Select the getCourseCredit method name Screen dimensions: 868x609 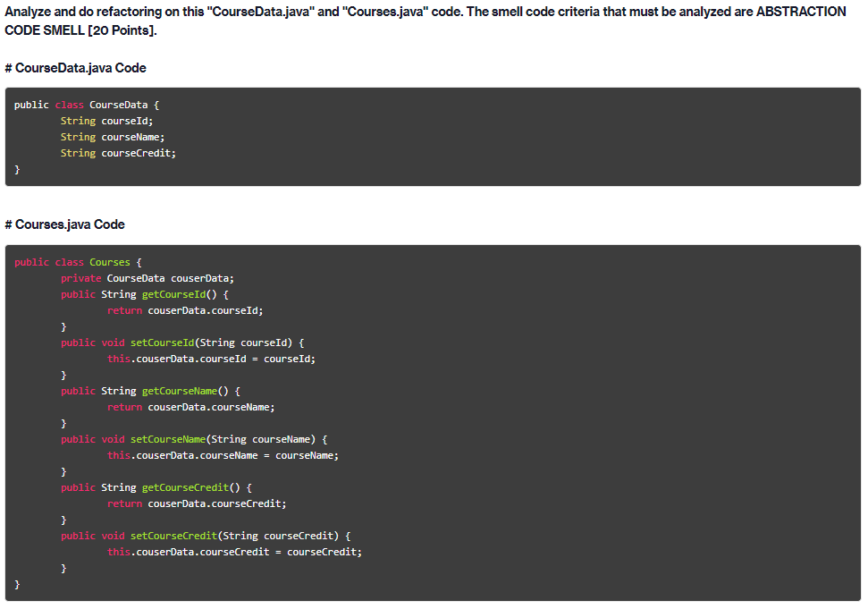click(185, 486)
